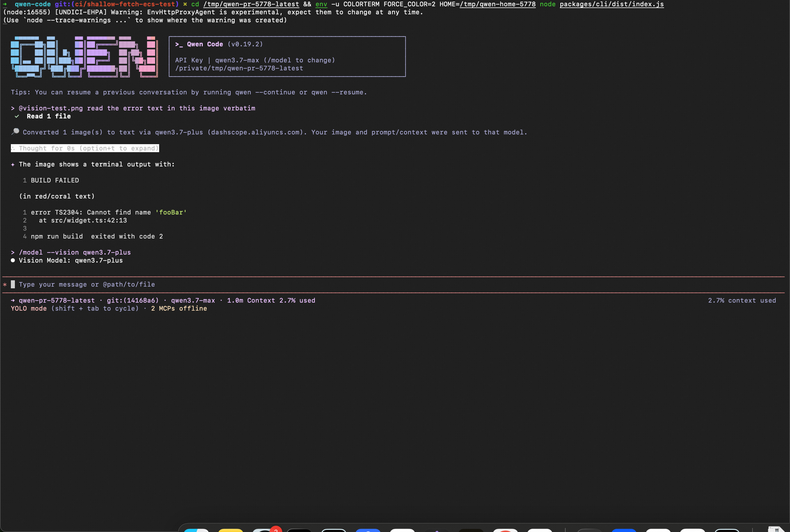Click 'The image shows a terminal output with:'

(x=97, y=164)
